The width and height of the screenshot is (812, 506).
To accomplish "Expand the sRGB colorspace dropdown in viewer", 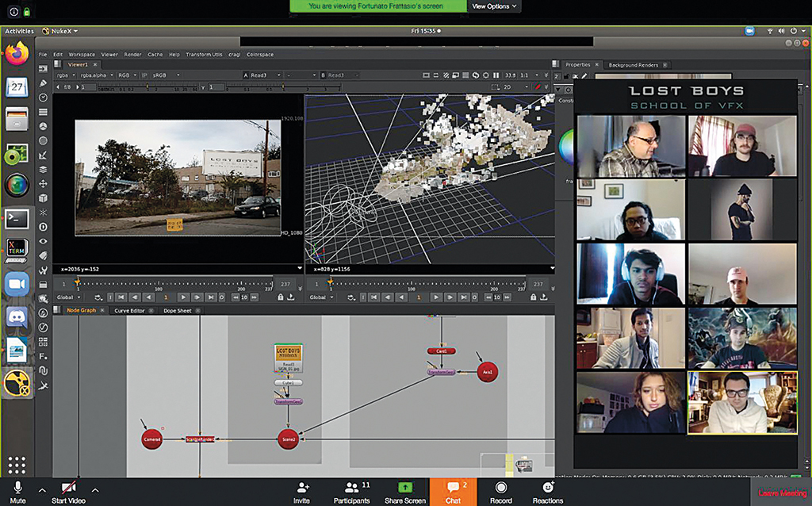I will pos(166,75).
